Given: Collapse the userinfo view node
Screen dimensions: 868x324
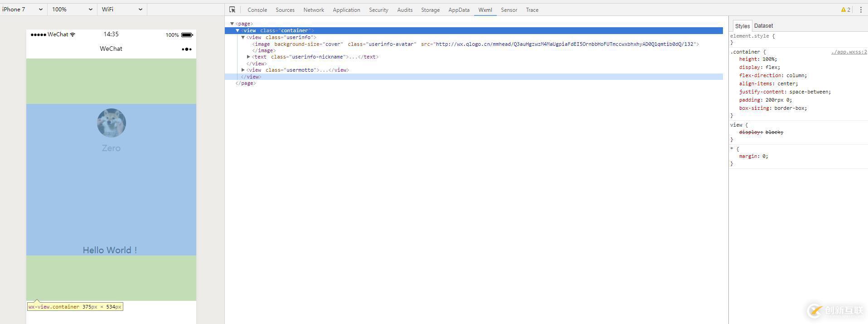Looking at the screenshot, I should coord(243,37).
